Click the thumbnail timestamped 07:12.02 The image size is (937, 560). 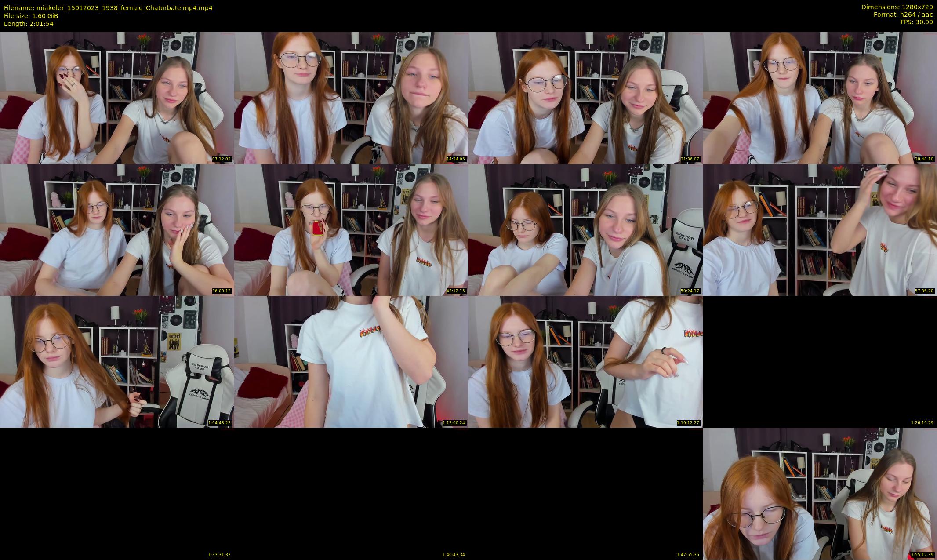pyautogui.click(x=117, y=98)
